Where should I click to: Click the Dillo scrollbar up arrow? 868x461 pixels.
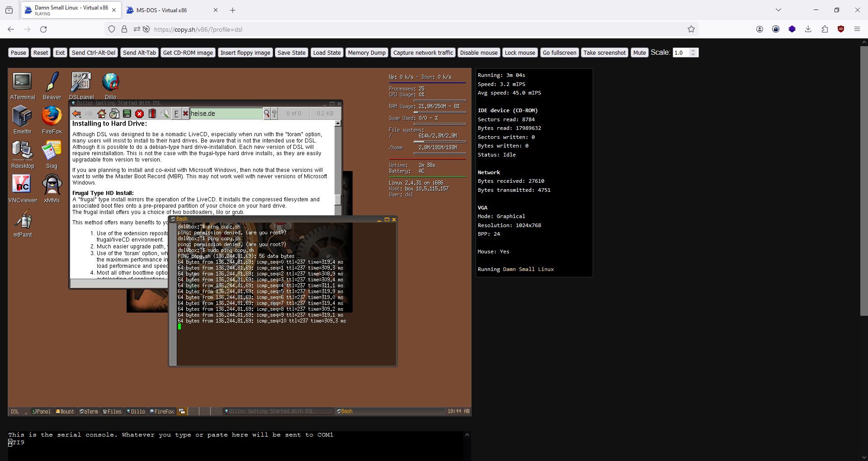pos(338,124)
